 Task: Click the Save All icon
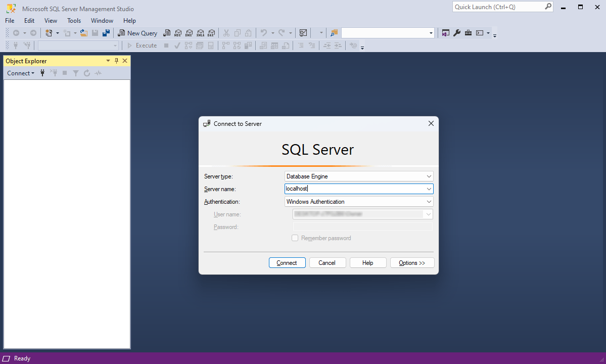(106, 33)
